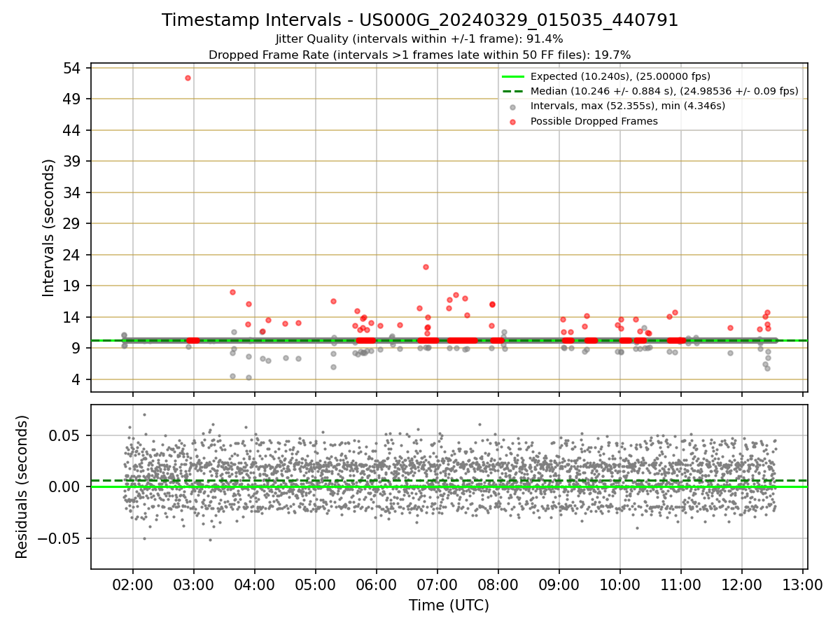Image resolution: width=840 pixels, height=630 pixels.
Task: Click the 13:00 time tick label
Action: (x=803, y=584)
